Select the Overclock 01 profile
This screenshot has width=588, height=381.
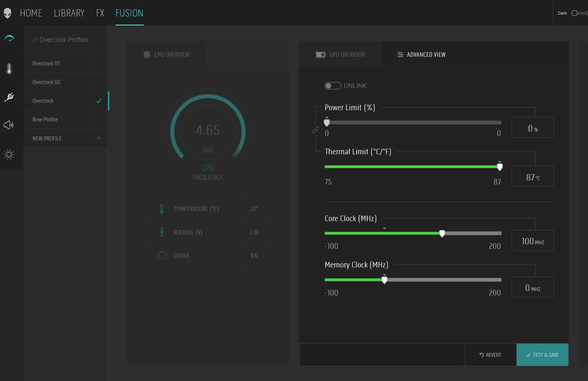click(57, 63)
